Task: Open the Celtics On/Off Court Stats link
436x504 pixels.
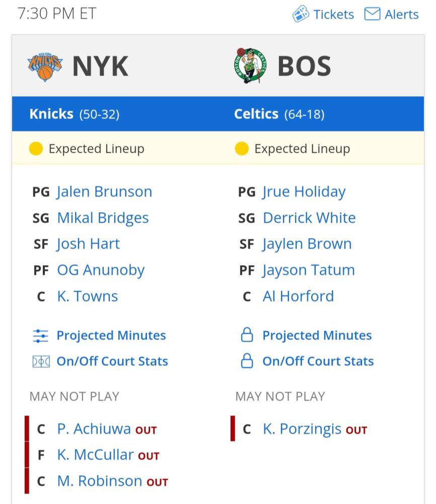Action: (x=318, y=361)
